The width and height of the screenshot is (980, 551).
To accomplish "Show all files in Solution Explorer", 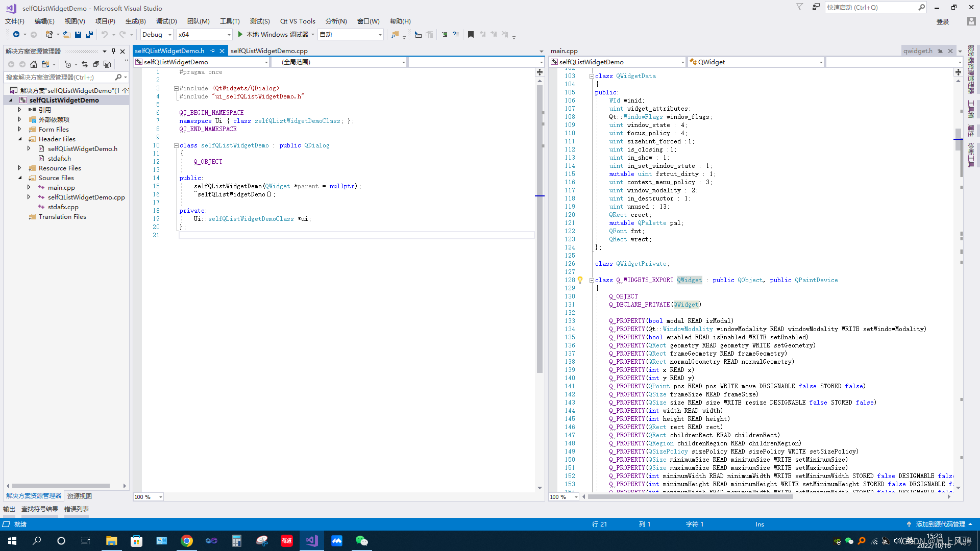I will tap(107, 64).
